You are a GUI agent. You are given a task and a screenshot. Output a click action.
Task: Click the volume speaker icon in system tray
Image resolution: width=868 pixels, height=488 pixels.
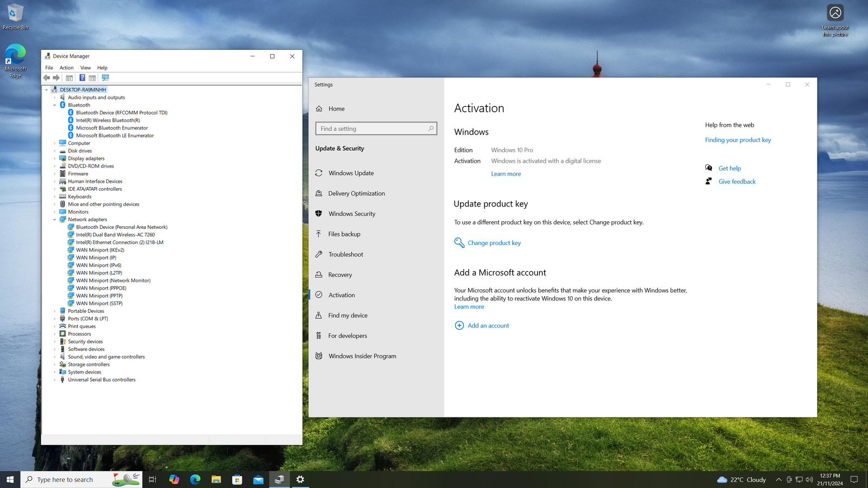point(809,479)
